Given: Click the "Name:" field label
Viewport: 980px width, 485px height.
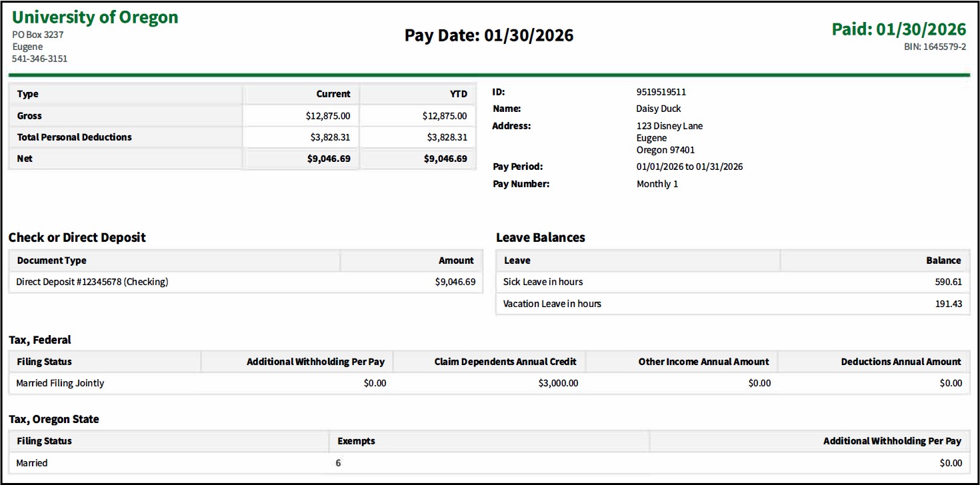Looking at the screenshot, I should (x=507, y=109).
